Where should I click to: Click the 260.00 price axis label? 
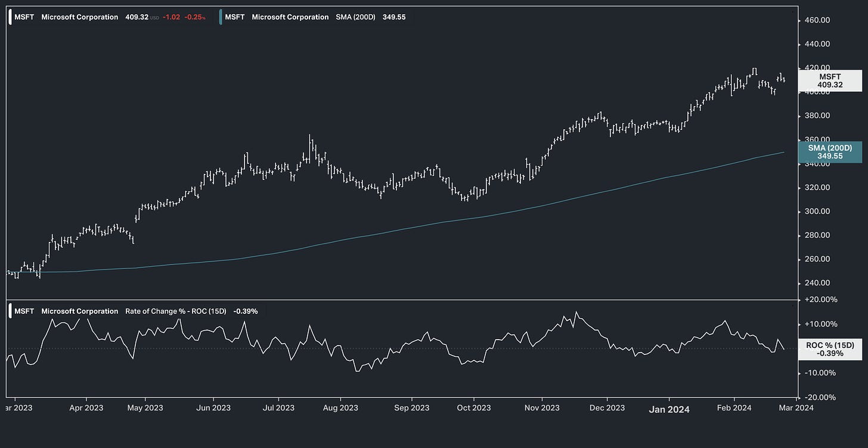[817, 259]
